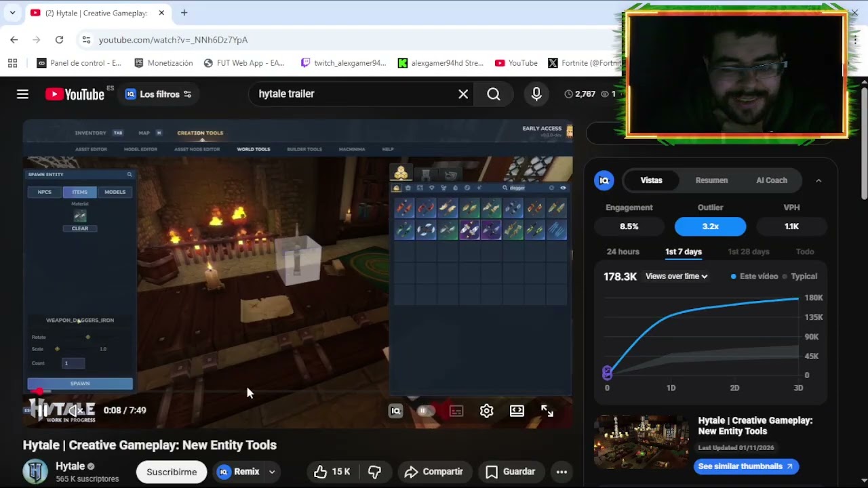
Task: Start voice search with the microphone
Action: coord(536,94)
